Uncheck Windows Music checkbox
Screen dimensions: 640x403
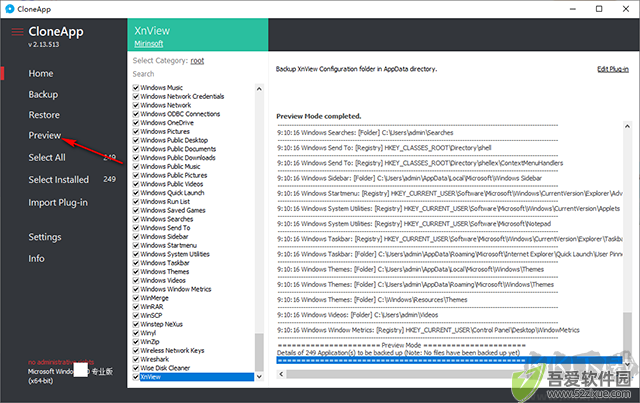point(136,87)
